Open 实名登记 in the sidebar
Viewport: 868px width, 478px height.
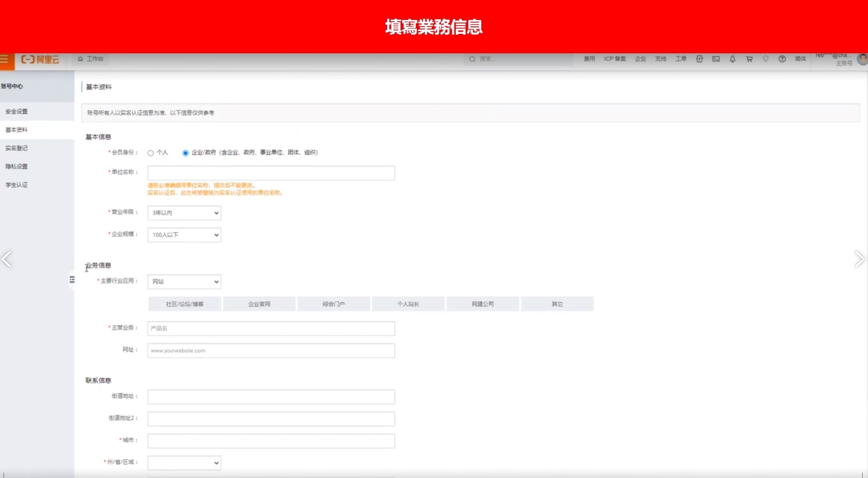pos(16,148)
